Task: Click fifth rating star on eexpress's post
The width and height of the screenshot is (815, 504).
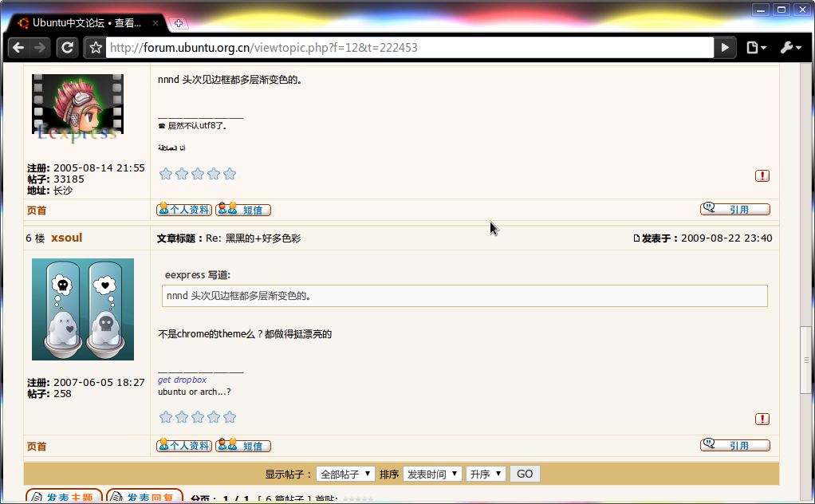Action: pos(230,174)
